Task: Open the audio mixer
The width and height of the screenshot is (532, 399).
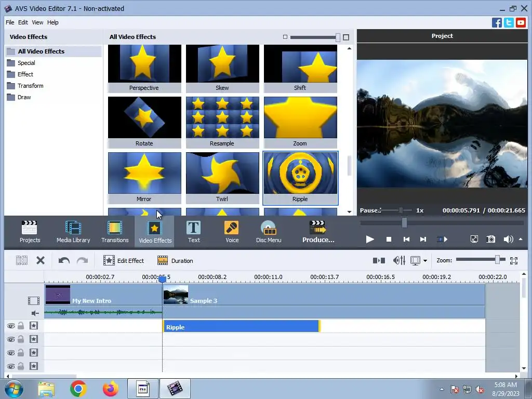Action: pos(399,261)
